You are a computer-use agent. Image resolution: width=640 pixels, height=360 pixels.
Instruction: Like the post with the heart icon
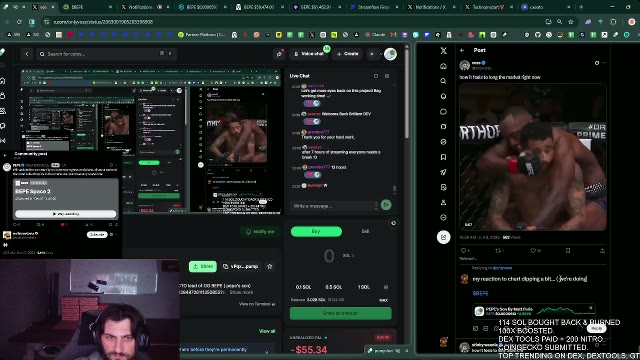(533, 251)
